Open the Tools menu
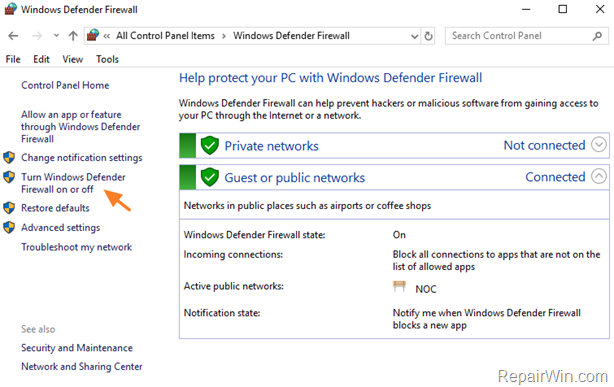 pos(107,59)
